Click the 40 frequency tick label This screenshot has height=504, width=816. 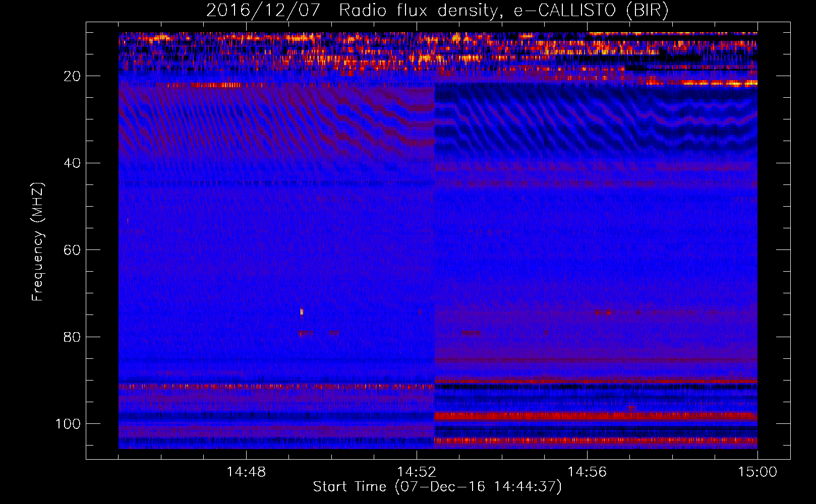tap(72, 163)
